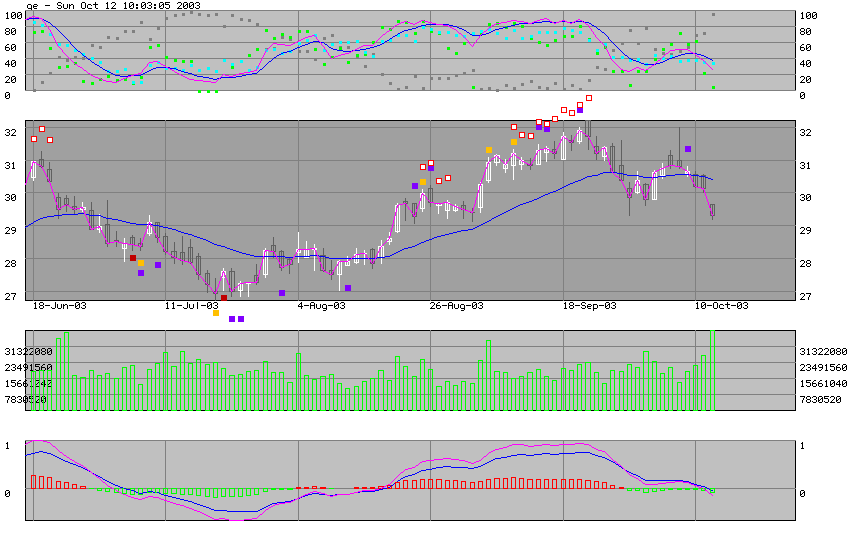The height and width of the screenshot is (550, 860).
Task: Click topmost red hollow square above price chart
Action: 589,98
